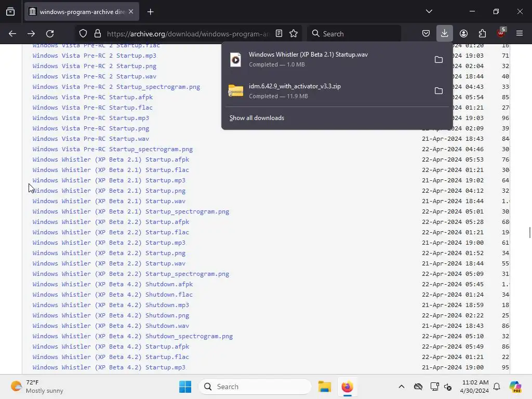
Task: Save page to Pocket icon
Action: click(426, 34)
